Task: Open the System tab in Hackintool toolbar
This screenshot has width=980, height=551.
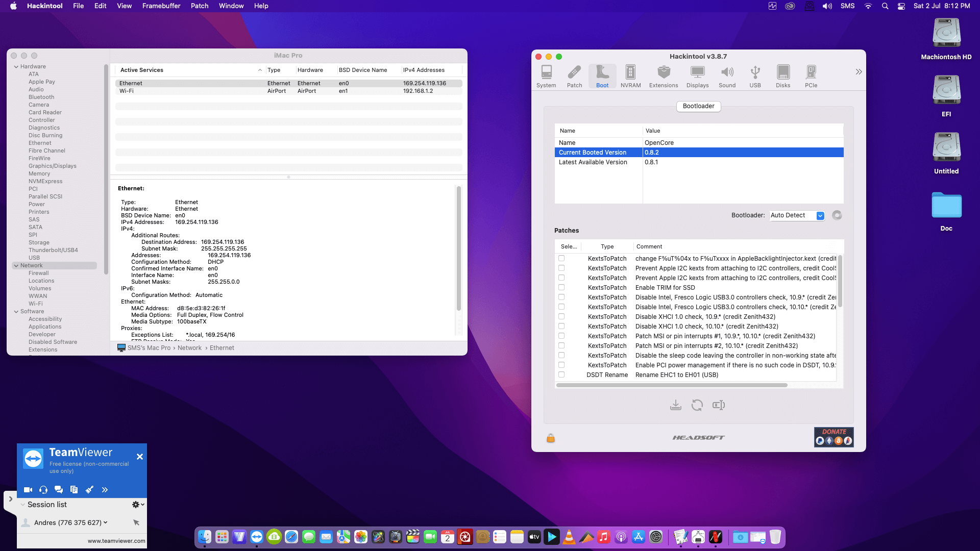Action: pyautogui.click(x=546, y=77)
